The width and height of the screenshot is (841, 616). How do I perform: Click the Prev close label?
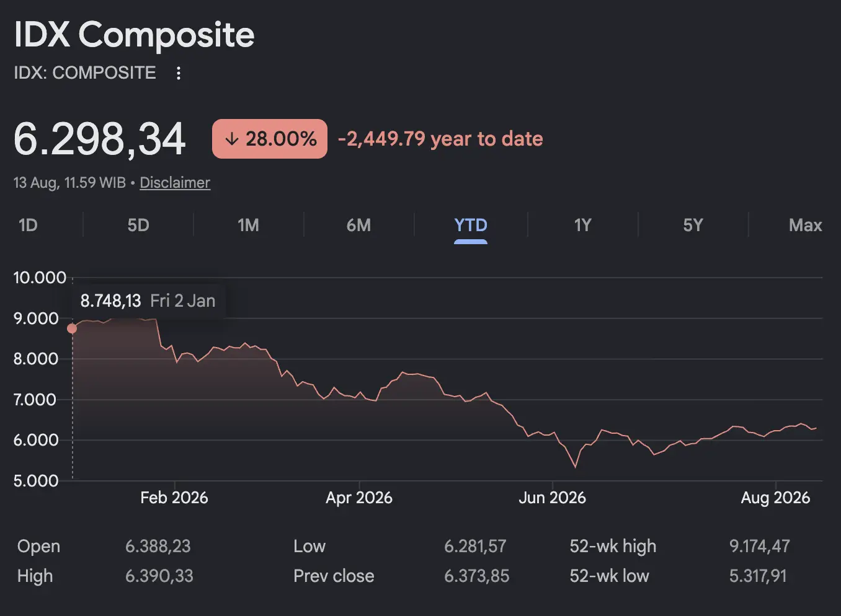tap(334, 576)
